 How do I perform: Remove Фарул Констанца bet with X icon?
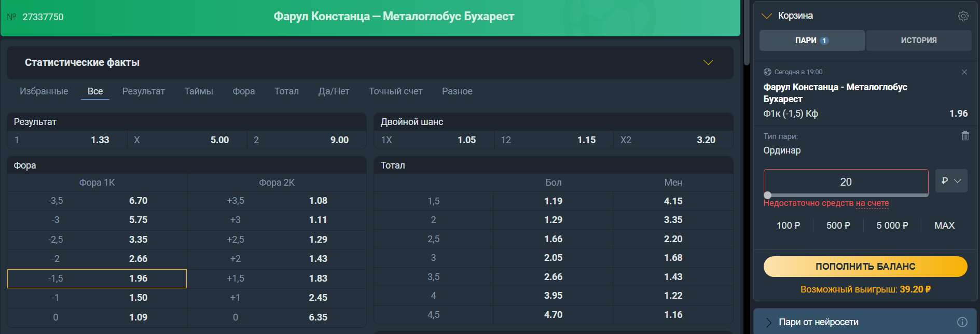coord(964,72)
